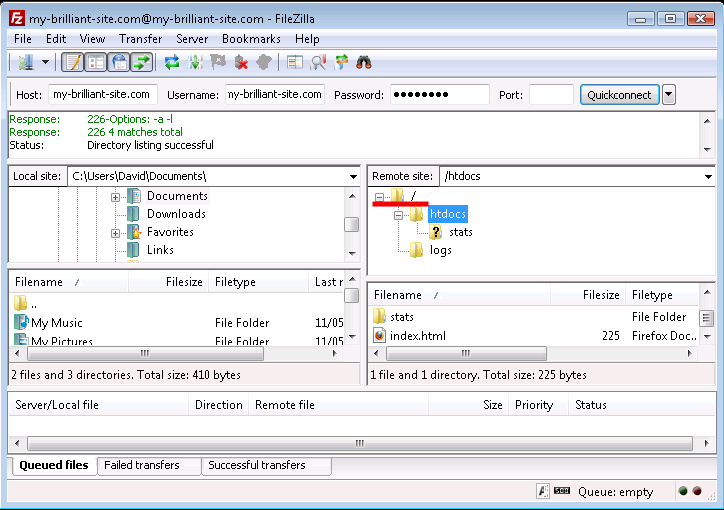The width and height of the screenshot is (724, 510).
Task: Click the remote Filename column header
Action: tap(459, 294)
